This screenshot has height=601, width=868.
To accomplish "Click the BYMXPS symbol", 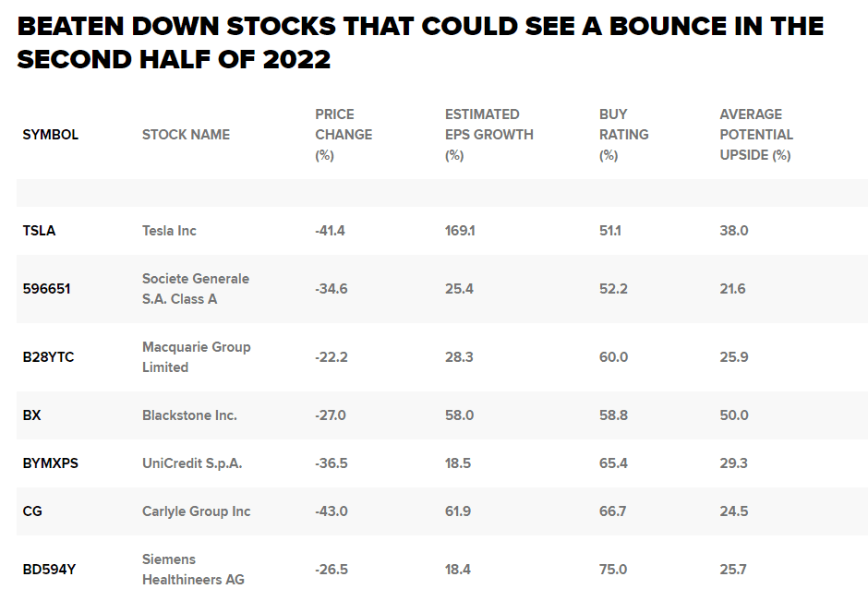I will coord(50,463).
